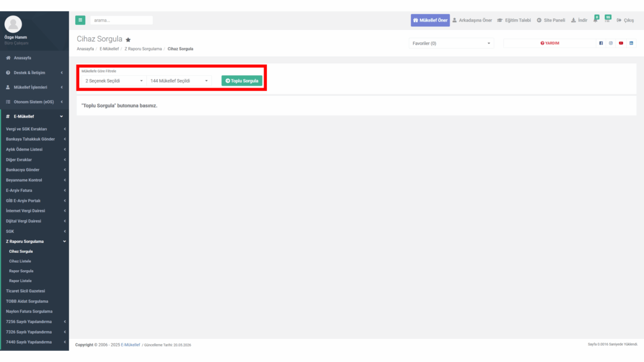Expand 7256 Sayılı Yapılandırma
Image resolution: width=644 pixels, height=362 pixels.
click(x=34, y=321)
